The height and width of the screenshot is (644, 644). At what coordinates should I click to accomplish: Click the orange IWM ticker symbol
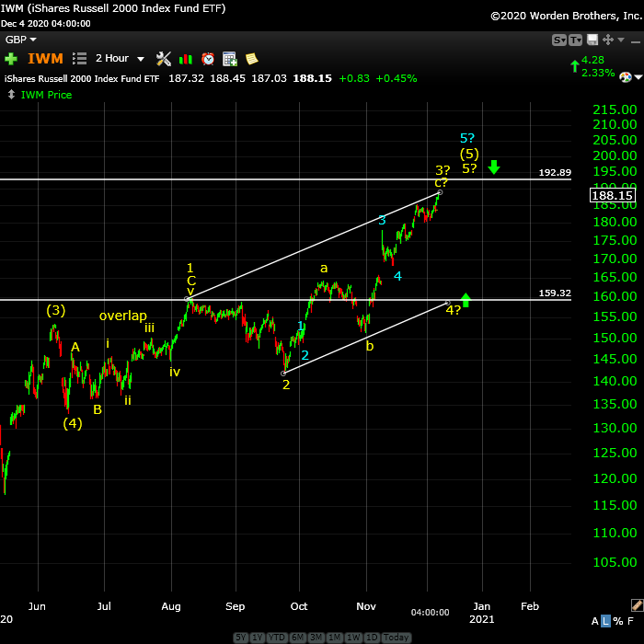pyautogui.click(x=46, y=58)
